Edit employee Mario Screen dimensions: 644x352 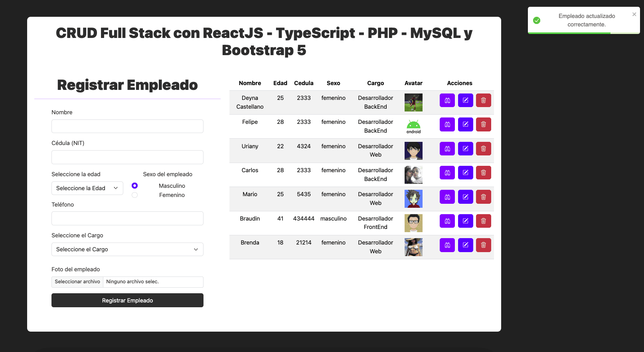pyautogui.click(x=466, y=197)
